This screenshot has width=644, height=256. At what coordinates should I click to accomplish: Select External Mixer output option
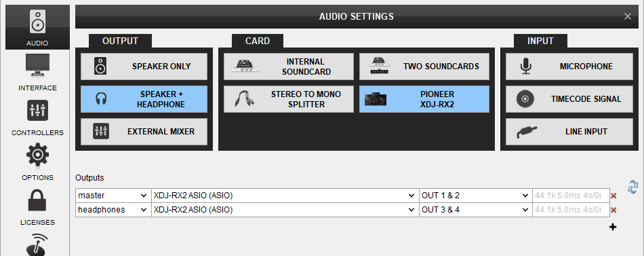point(144,132)
